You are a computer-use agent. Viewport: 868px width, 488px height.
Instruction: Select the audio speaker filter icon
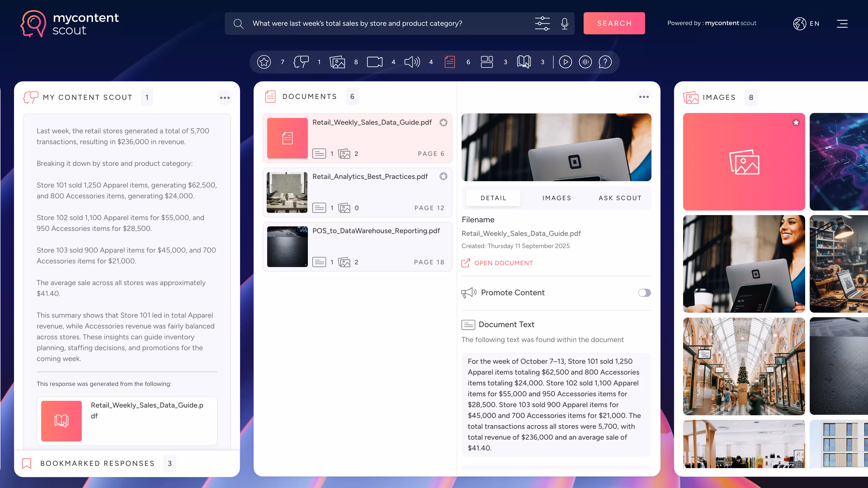tap(412, 62)
